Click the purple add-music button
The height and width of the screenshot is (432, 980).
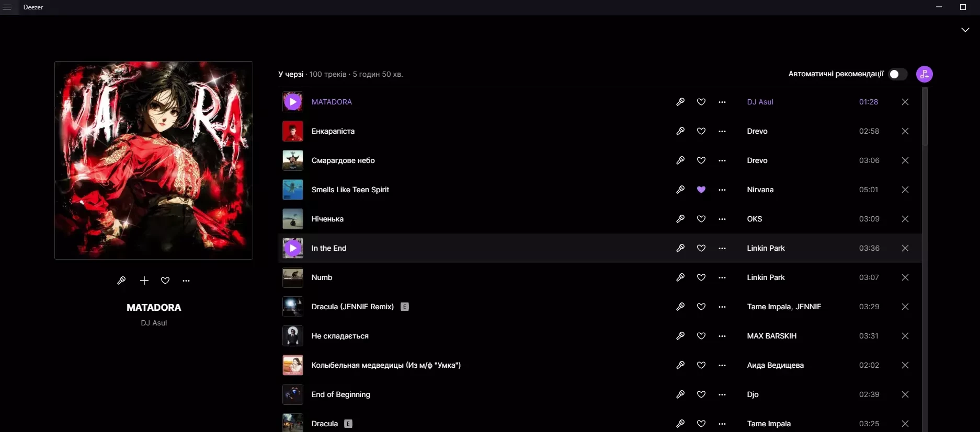click(x=925, y=74)
